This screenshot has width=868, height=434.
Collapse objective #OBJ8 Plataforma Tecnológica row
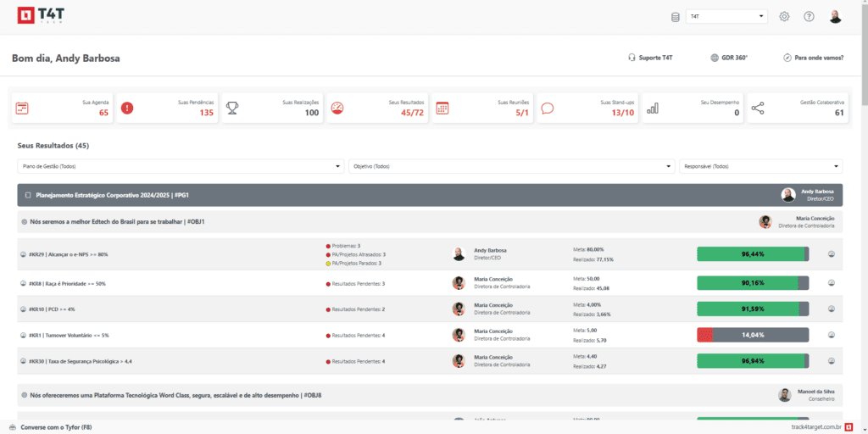coord(24,395)
